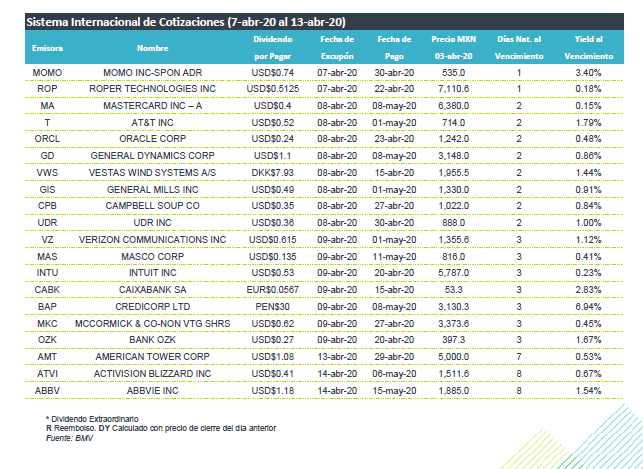Select the ROP ticker cell
The height and width of the screenshot is (469, 643).
click(47, 89)
